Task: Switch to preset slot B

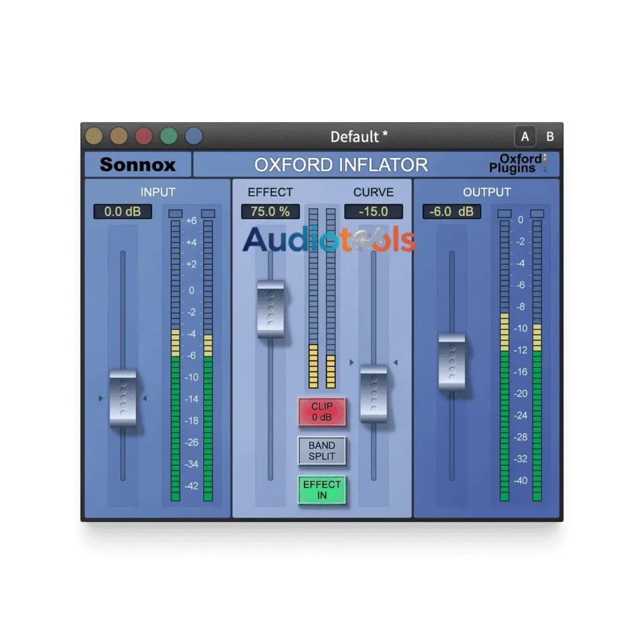Action: point(550,136)
